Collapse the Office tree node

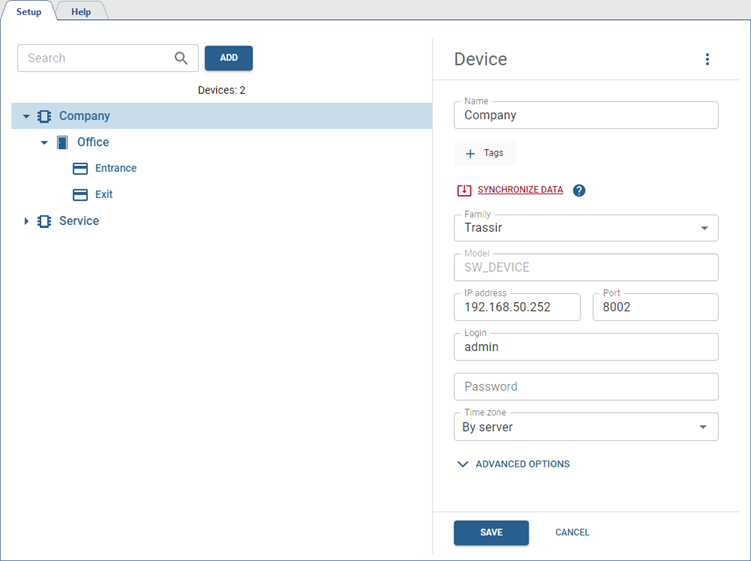click(44, 143)
